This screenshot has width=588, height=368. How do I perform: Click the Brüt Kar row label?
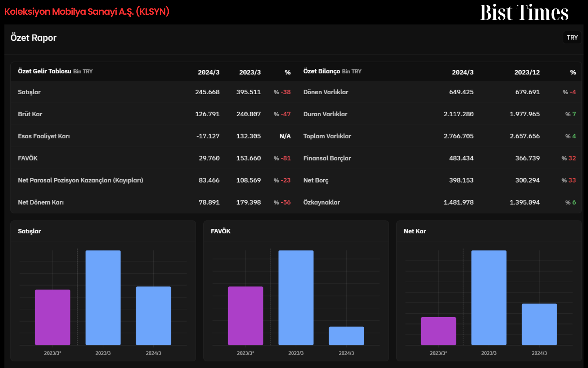30,114
